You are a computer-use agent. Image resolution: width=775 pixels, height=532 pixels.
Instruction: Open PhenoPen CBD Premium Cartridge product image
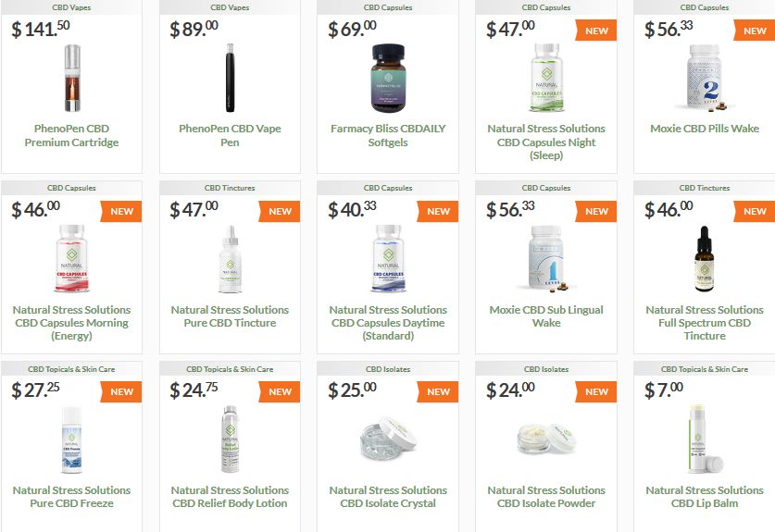pos(72,79)
